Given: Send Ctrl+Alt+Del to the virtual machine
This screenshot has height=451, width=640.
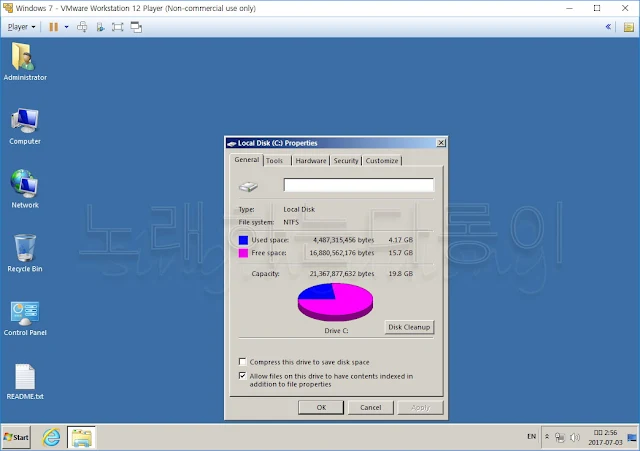Looking at the screenshot, I should tap(82, 27).
